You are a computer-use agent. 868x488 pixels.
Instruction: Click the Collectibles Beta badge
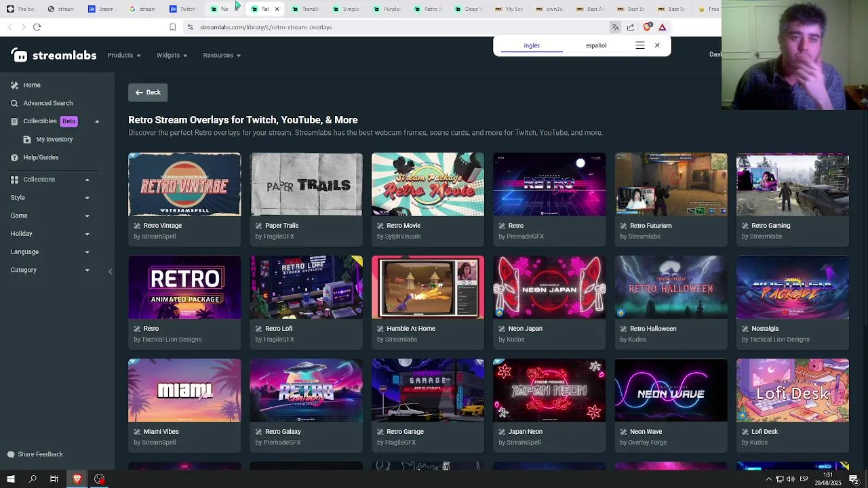click(68, 121)
